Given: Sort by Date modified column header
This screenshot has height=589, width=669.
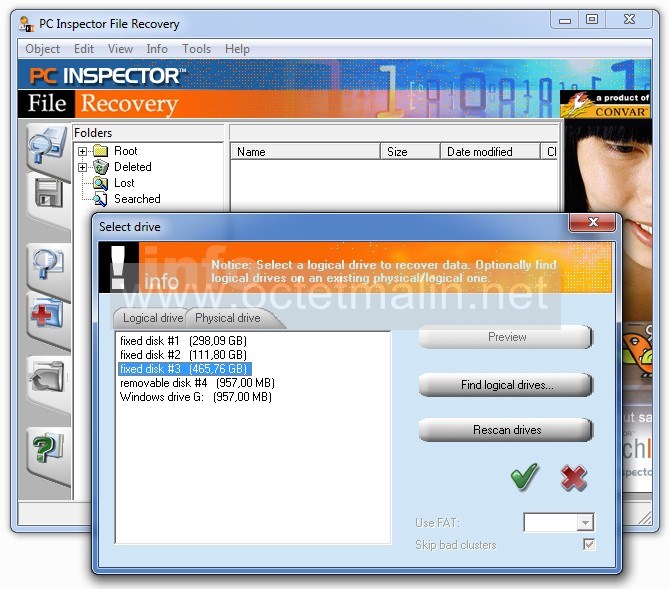Looking at the screenshot, I should [490, 152].
